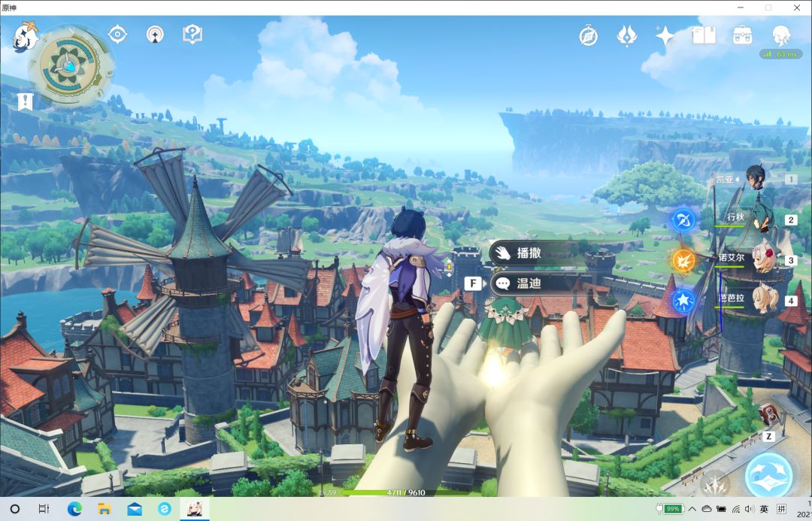Click party slot number 3
This screenshot has height=521, width=812.
point(791,260)
